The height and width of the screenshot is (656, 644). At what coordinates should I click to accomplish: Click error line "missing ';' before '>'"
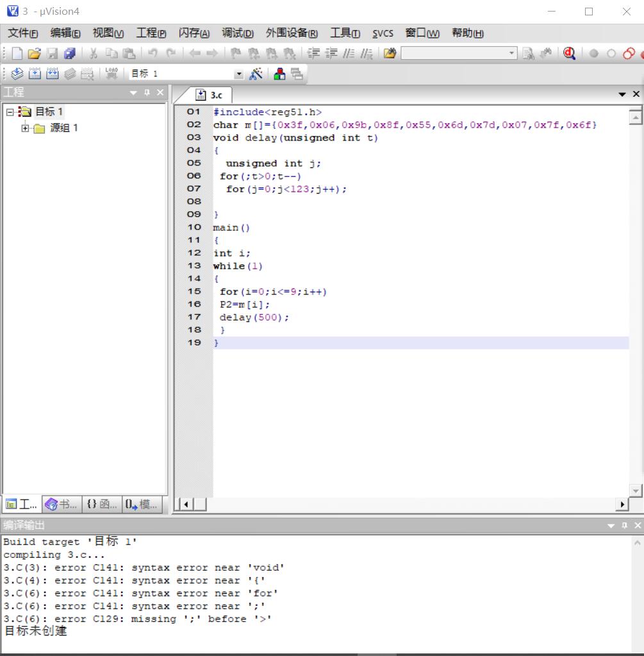pyautogui.click(x=138, y=619)
